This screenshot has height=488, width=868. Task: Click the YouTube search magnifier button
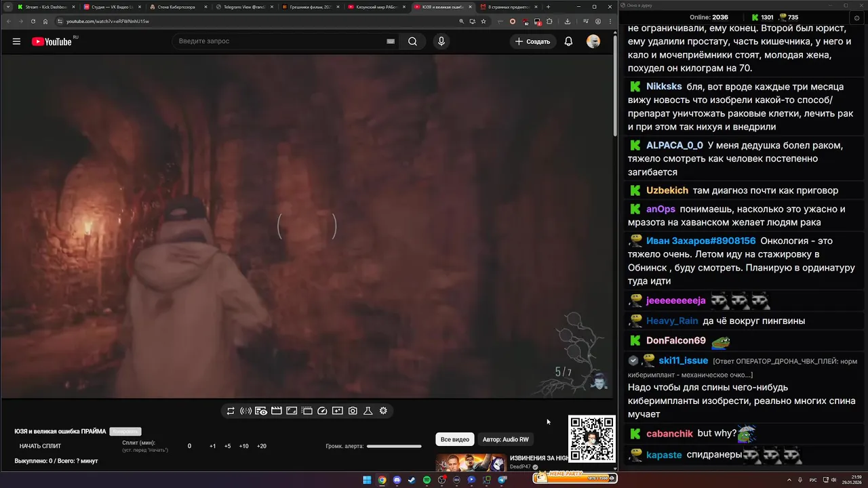pyautogui.click(x=412, y=41)
